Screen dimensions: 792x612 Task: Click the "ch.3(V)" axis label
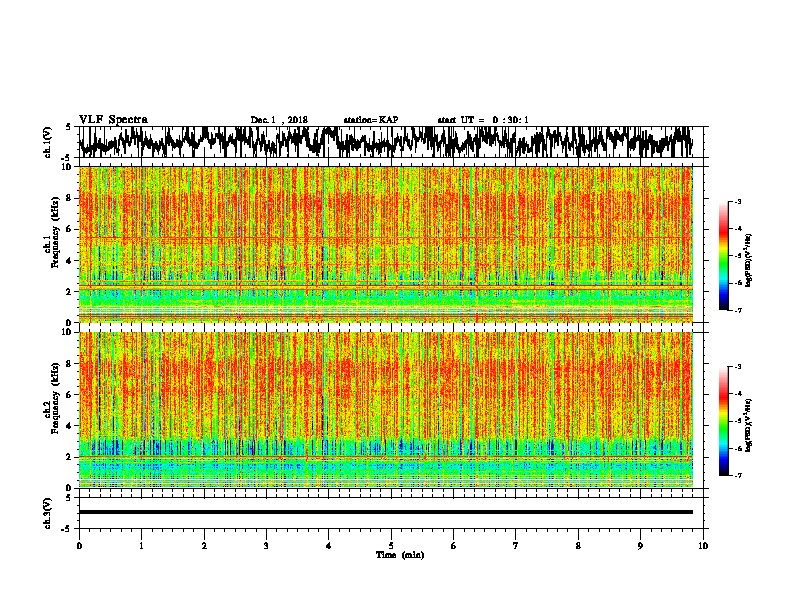(47, 513)
